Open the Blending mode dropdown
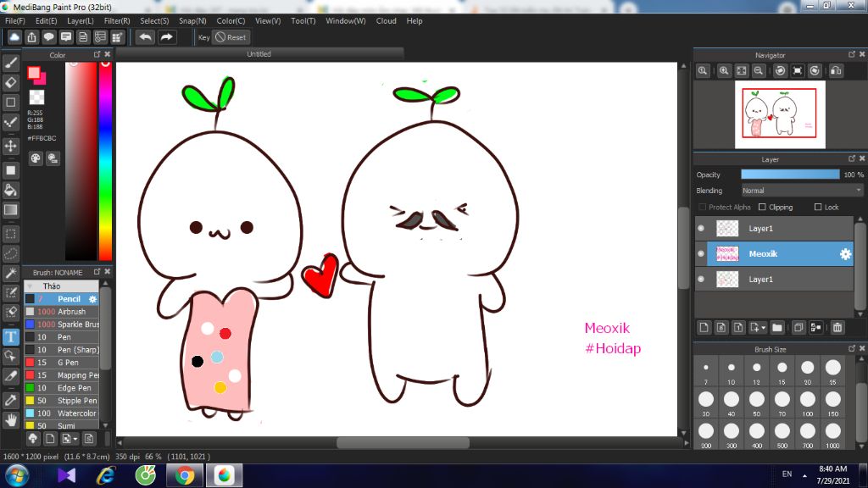The width and height of the screenshot is (868, 488). (x=802, y=191)
